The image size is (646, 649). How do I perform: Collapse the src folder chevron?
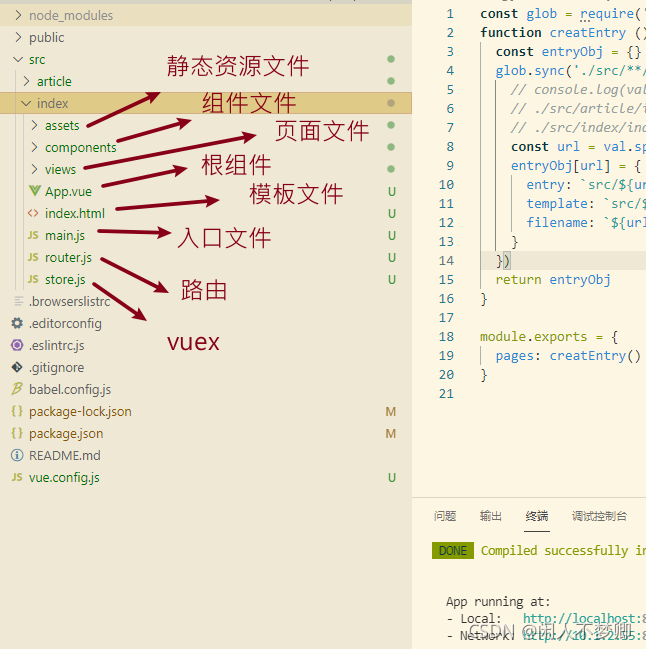(x=18, y=60)
